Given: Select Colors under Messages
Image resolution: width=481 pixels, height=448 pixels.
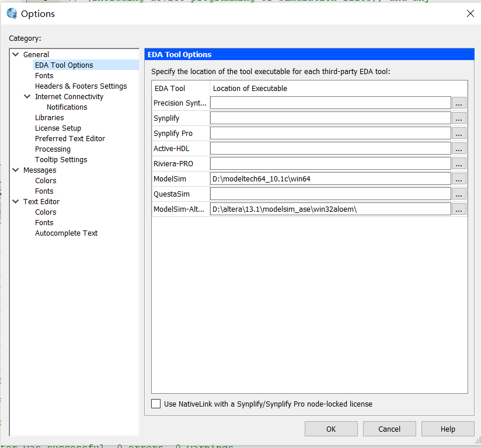Looking at the screenshot, I should click(x=46, y=181).
